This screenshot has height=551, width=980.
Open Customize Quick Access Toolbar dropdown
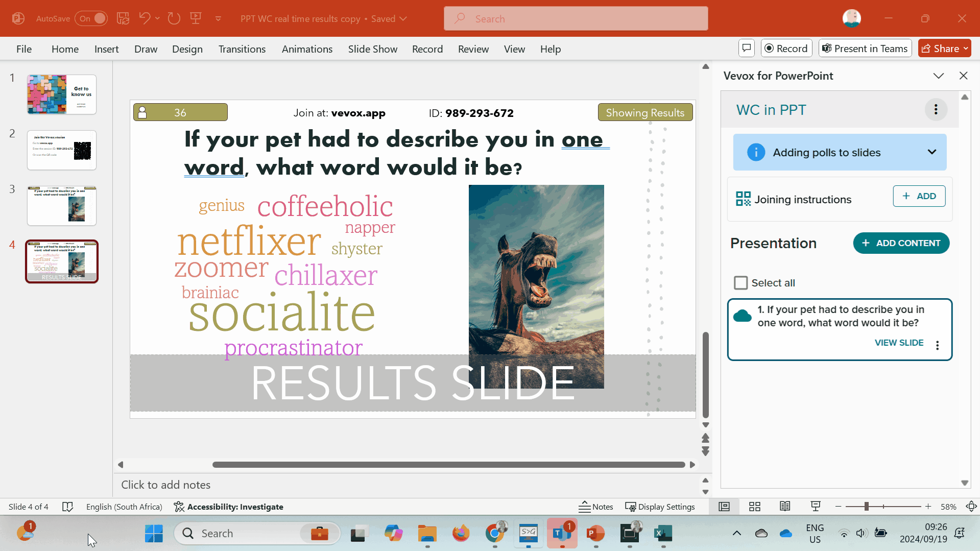click(218, 18)
